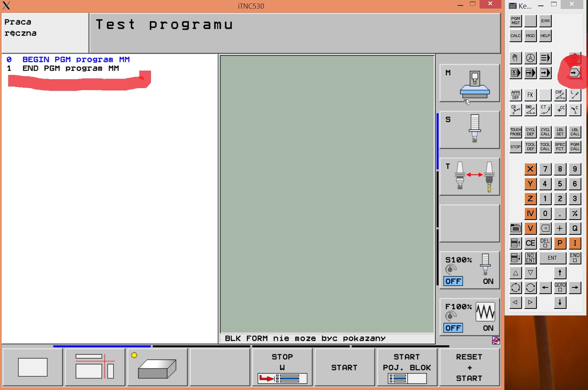Click the wide ENT key
Image resolution: width=588 pixels, height=390 pixels.
[552, 258]
